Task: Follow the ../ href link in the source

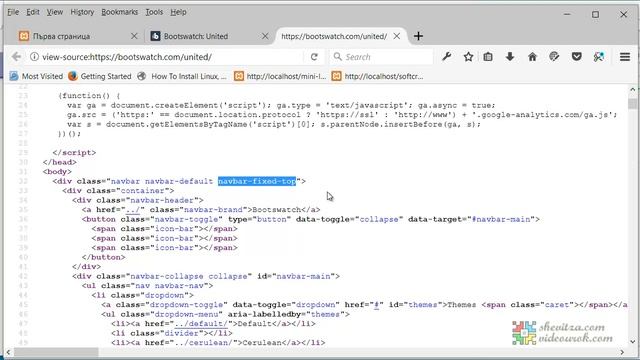Action: point(133,210)
